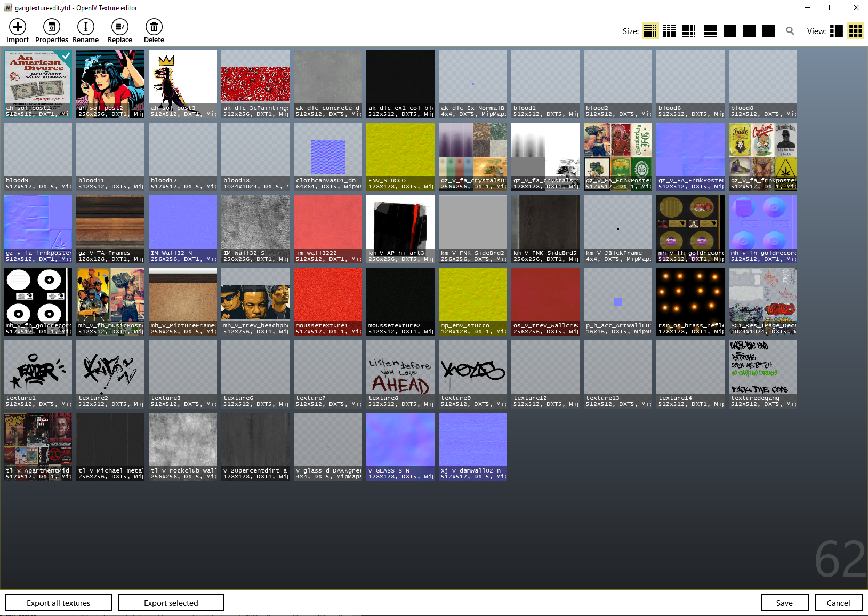Select the four-tile (2x2) size icon
Image resolution: width=868 pixels, height=616 pixels.
point(730,31)
